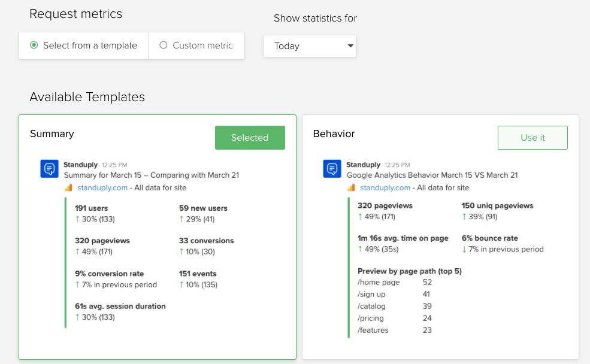Choose the 'Custom metric' radio option

(164, 45)
